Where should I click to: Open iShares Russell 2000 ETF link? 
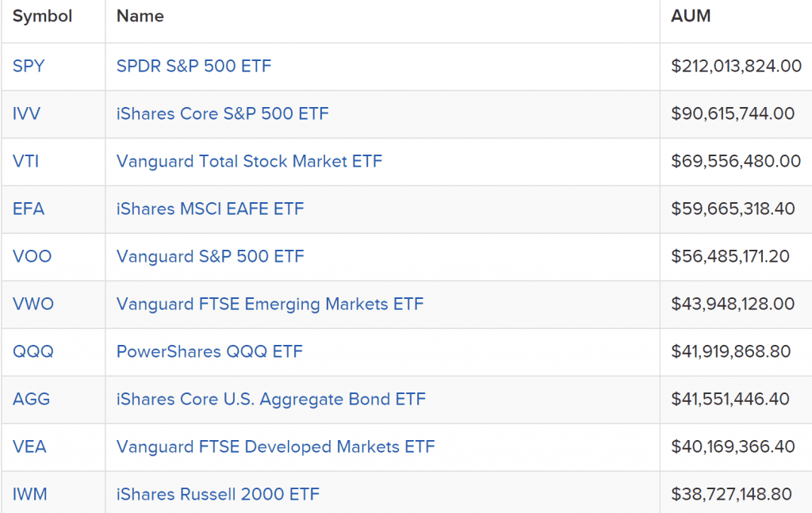(x=218, y=494)
